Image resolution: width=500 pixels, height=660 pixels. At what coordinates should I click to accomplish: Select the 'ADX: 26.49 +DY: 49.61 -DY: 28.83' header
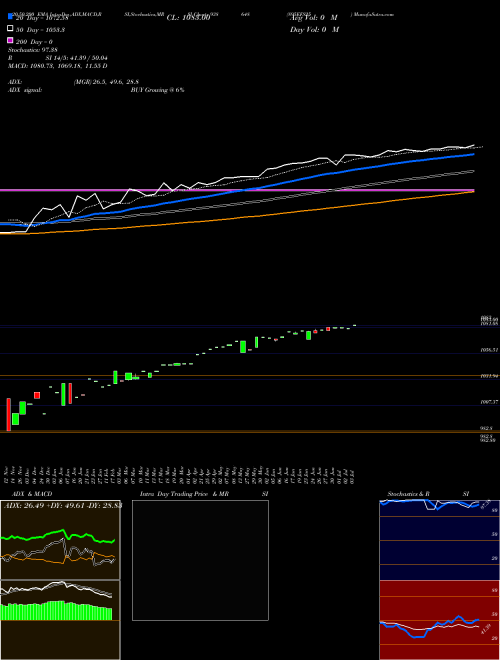pyautogui.click(x=63, y=505)
